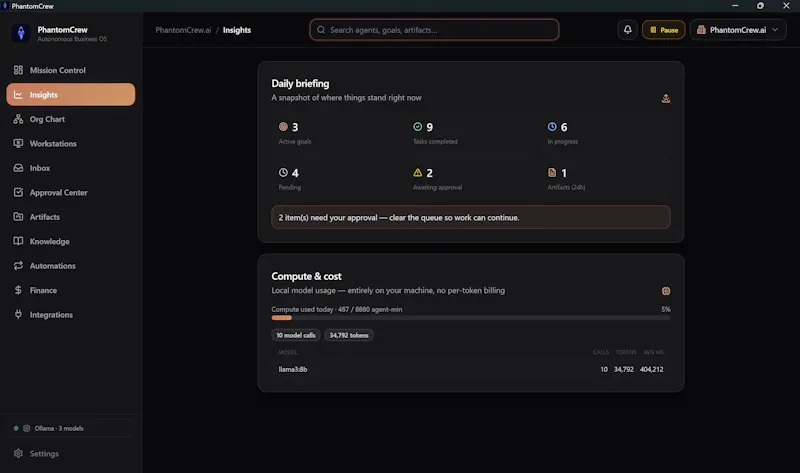Viewport: 800px width, 473px height.
Task: Open the Knowledge section
Action: click(70, 241)
